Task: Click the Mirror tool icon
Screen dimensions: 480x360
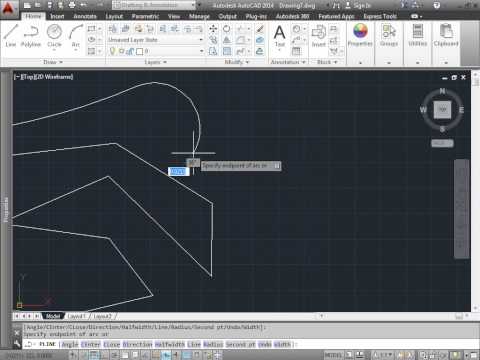Action: click(x=227, y=40)
